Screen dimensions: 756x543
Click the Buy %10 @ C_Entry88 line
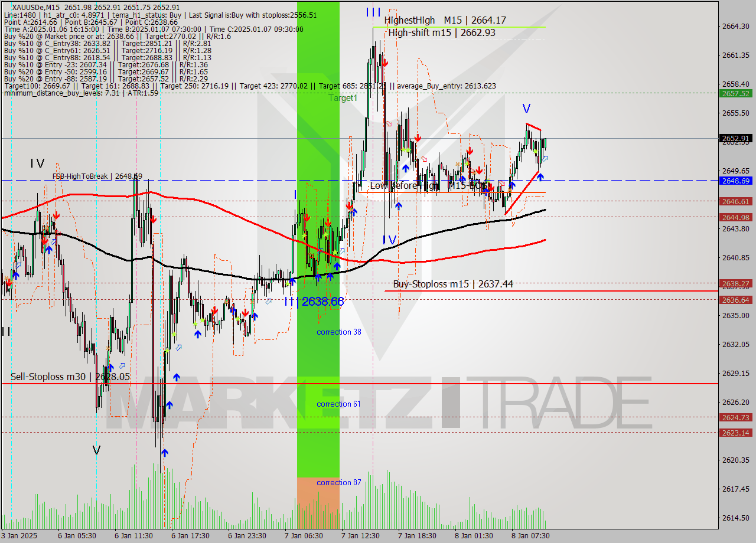[107, 57]
